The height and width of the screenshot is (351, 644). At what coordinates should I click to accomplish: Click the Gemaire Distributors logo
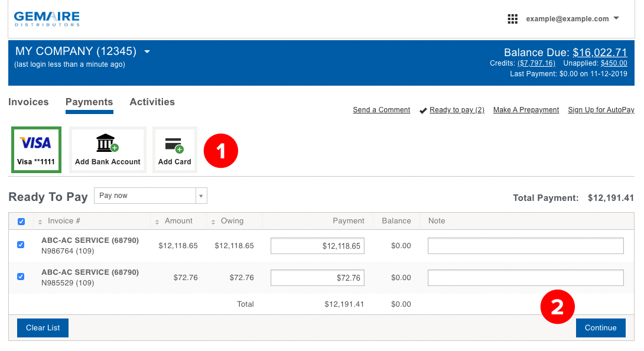[x=47, y=19]
